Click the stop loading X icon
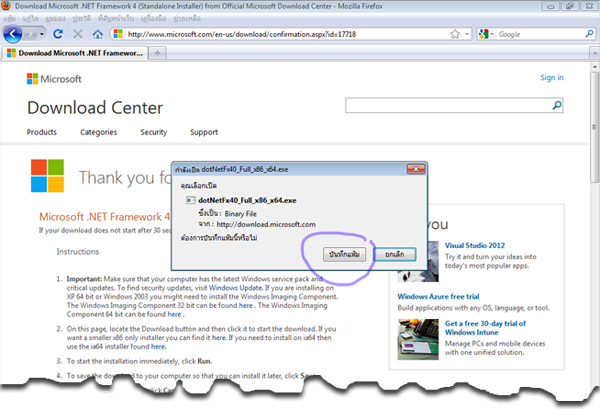 [78, 34]
